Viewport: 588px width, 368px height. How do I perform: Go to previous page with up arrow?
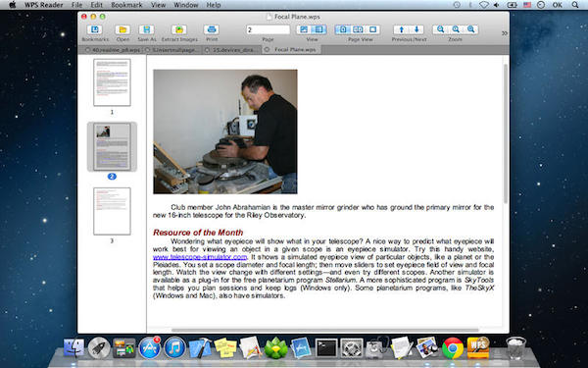(401, 29)
